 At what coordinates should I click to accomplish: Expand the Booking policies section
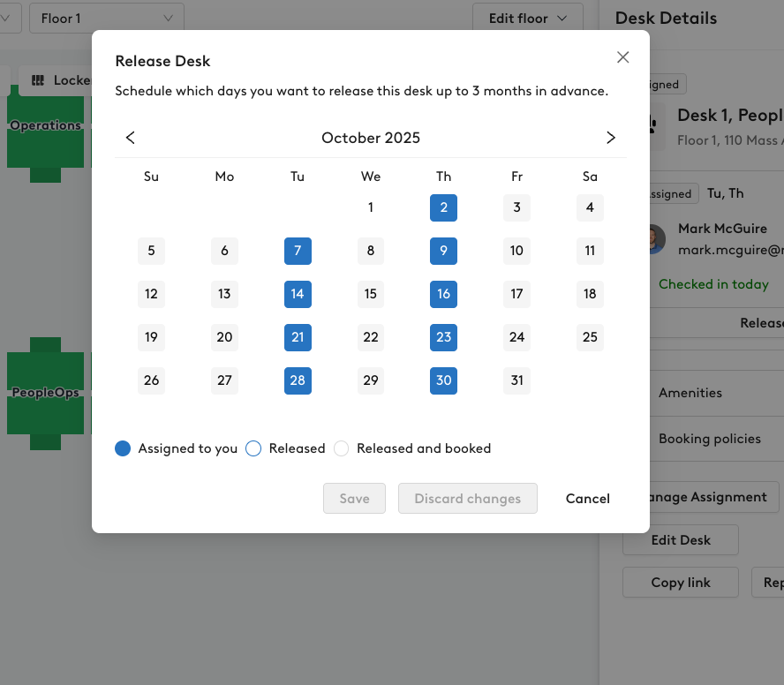click(710, 439)
